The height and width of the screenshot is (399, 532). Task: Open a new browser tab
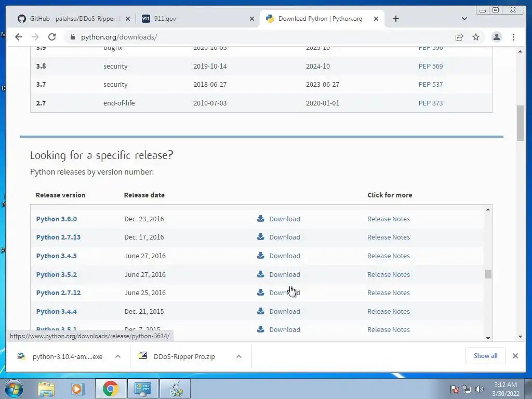coord(395,19)
